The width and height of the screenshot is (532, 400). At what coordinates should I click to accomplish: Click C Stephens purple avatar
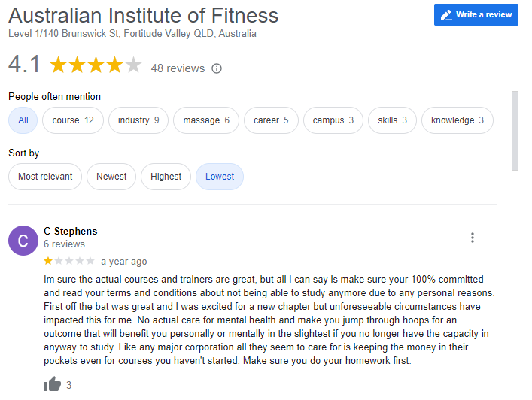(23, 241)
